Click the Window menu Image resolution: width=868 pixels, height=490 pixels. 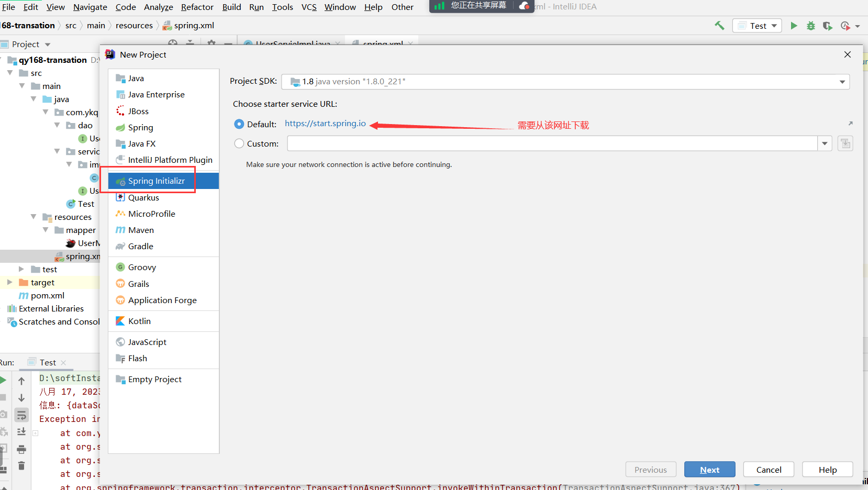[x=340, y=7]
